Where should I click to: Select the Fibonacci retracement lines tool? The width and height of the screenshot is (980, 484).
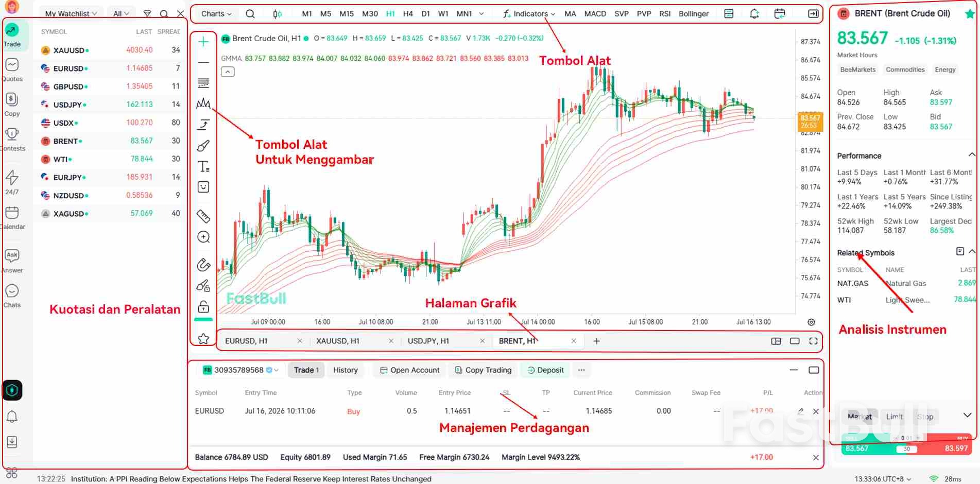[x=203, y=83]
